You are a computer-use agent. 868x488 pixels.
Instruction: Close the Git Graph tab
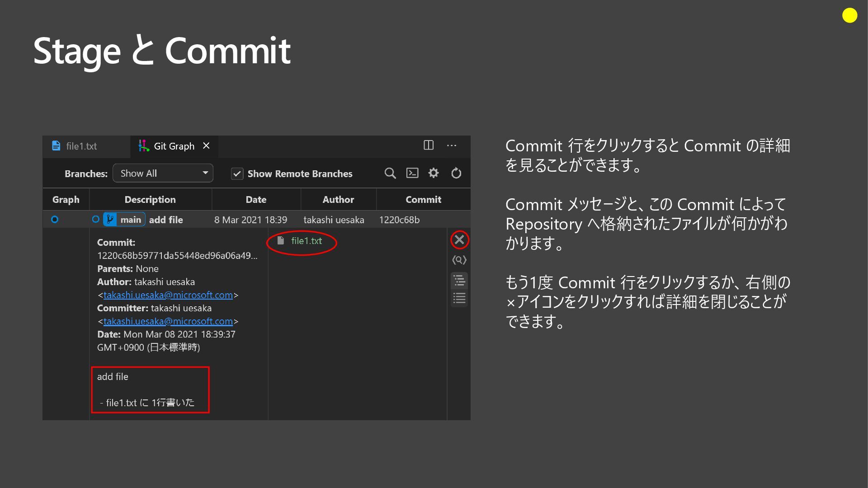coord(206,145)
